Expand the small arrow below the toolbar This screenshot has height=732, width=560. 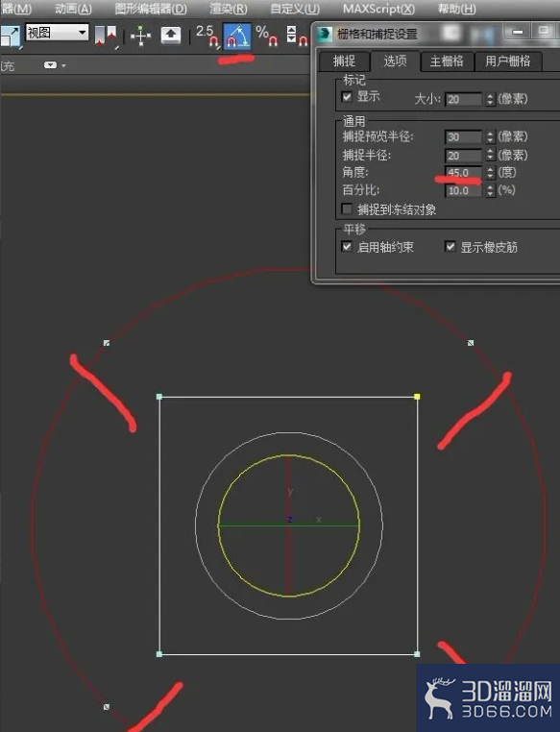click(63, 65)
